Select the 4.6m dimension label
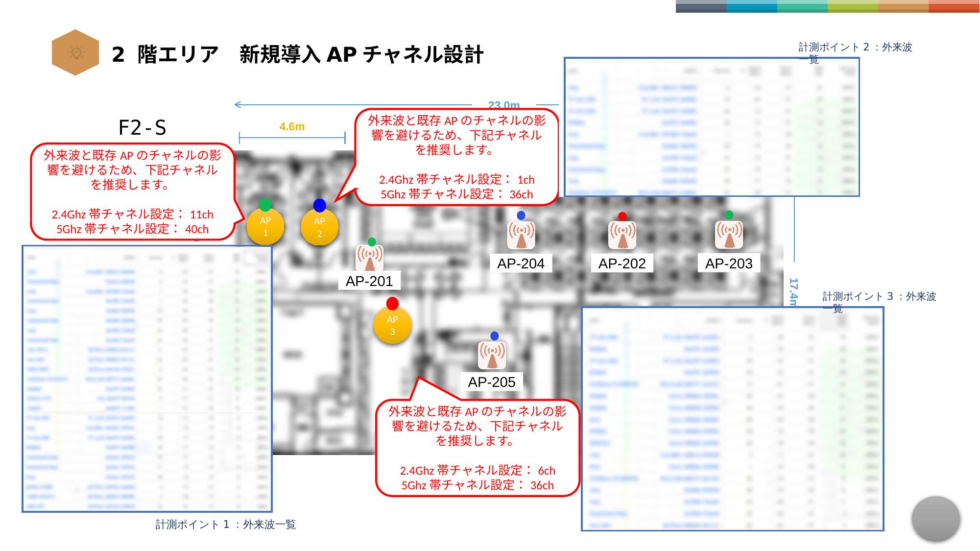 (x=292, y=127)
